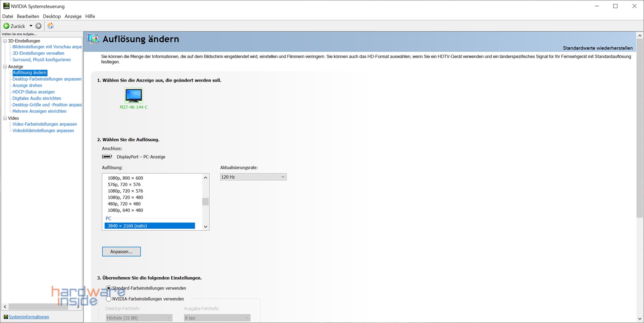Select NVIDIA-Farbeinstellungen verwenden radio button
Viewport: 644px width, 323px height.
(x=109, y=299)
